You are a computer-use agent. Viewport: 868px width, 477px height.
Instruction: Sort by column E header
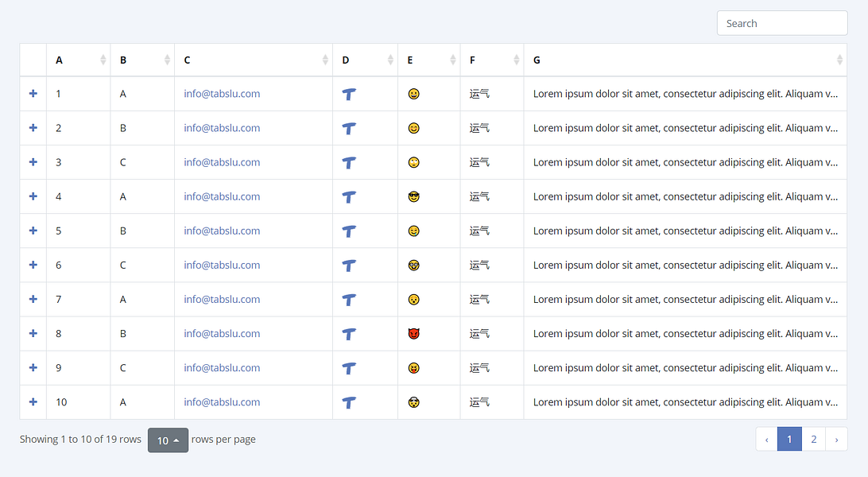pos(429,60)
